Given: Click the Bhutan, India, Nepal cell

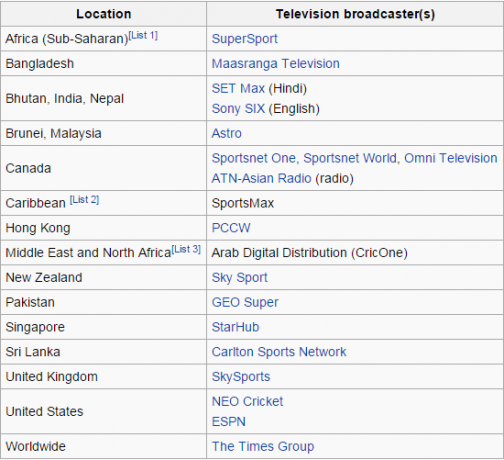Looking at the screenshot, I should 104,99.
